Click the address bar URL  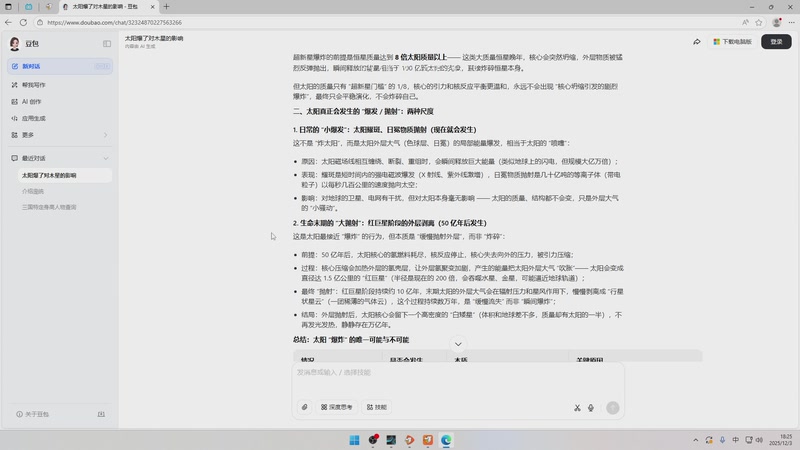point(114,22)
